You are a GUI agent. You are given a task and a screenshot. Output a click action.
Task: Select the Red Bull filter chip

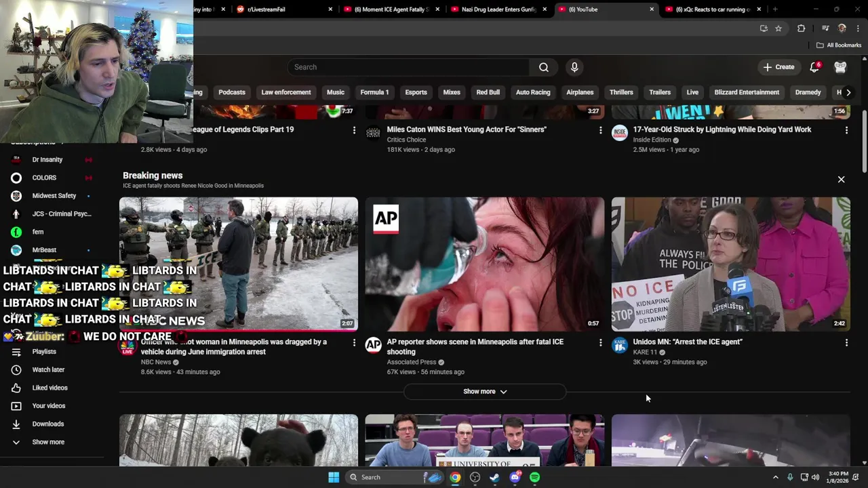(x=488, y=92)
